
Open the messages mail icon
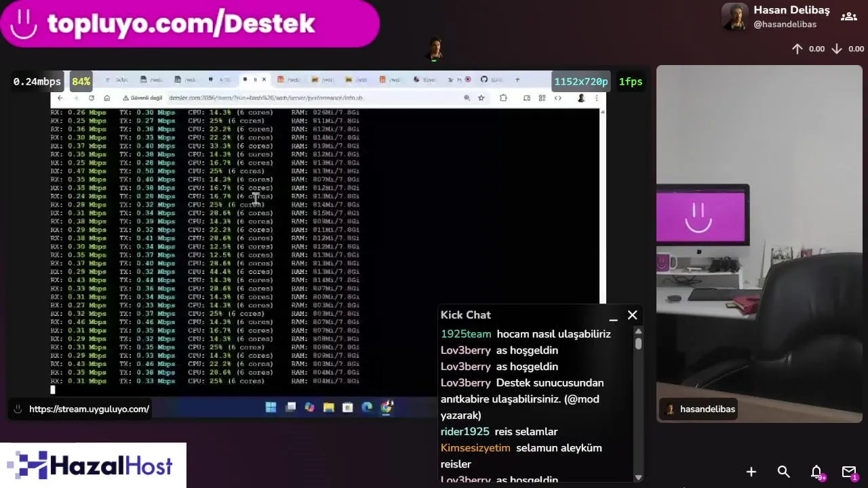849,472
